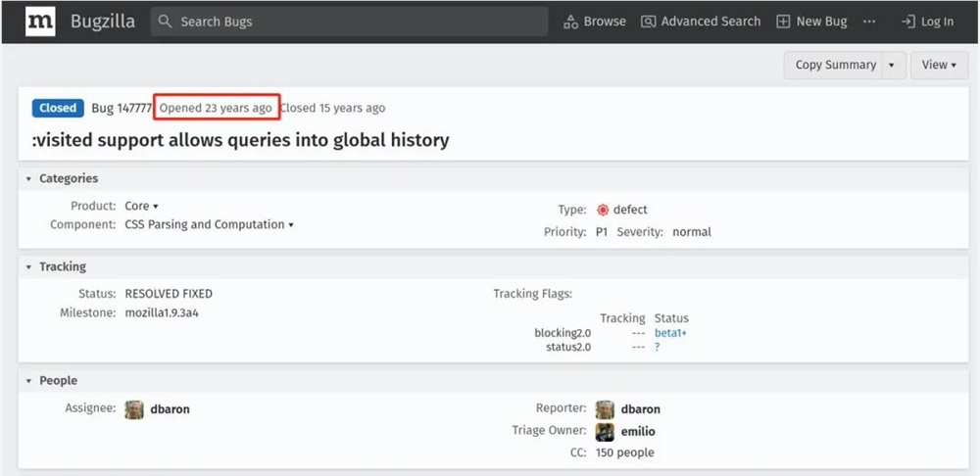Collapse the Tracking section
The height and width of the screenshot is (476, 980).
pos(29,267)
